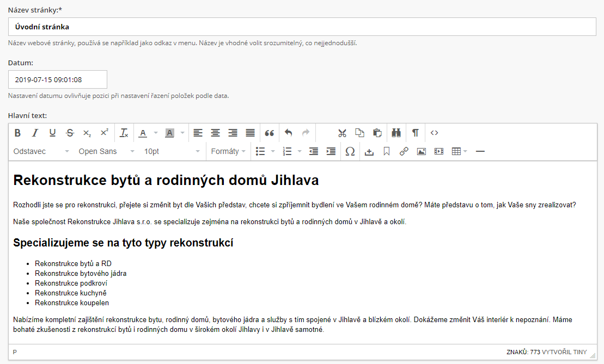
Task: Open the Formáty menu
Action: coord(228,151)
